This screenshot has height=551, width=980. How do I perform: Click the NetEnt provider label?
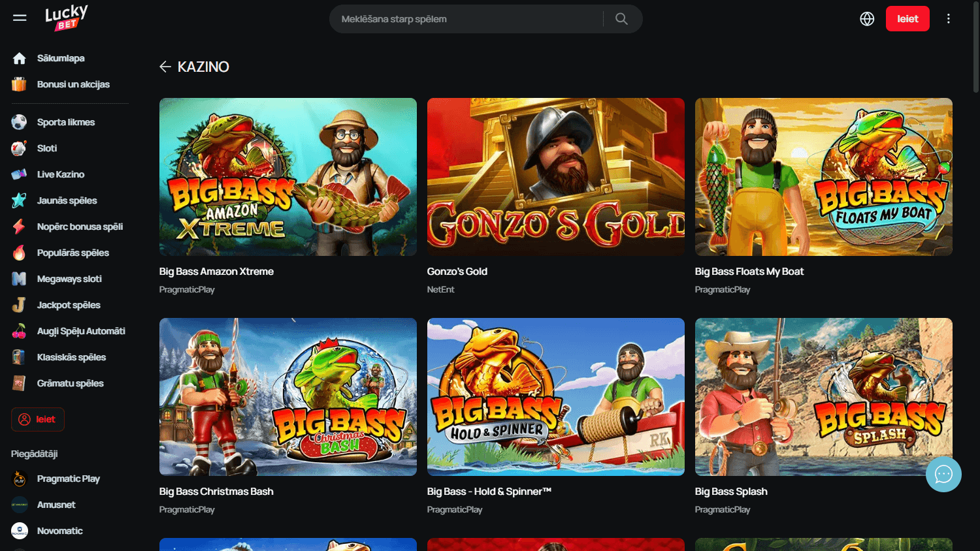pyautogui.click(x=441, y=289)
